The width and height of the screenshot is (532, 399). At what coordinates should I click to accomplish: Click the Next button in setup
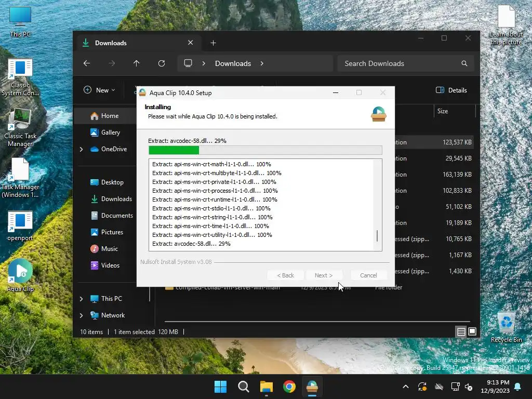[x=323, y=275]
